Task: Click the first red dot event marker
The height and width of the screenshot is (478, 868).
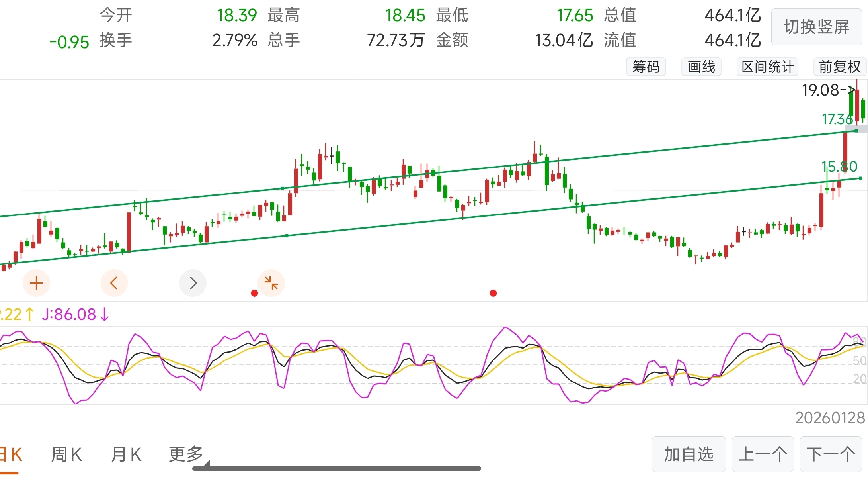Action: 254,294
